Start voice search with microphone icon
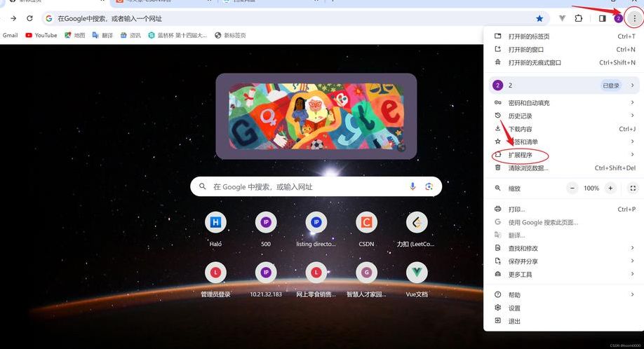The height and width of the screenshot is (349, 644). (412, 186)
